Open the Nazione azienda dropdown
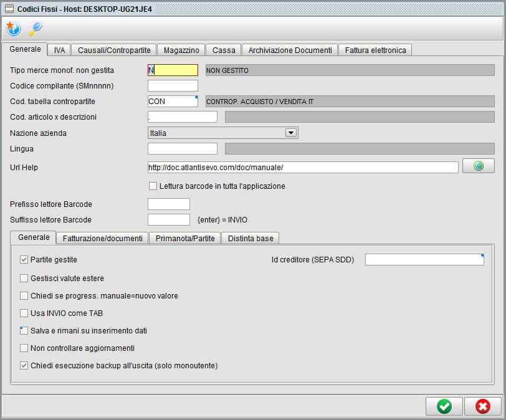This screenshot has width=506, height=420. click(290, 132)
